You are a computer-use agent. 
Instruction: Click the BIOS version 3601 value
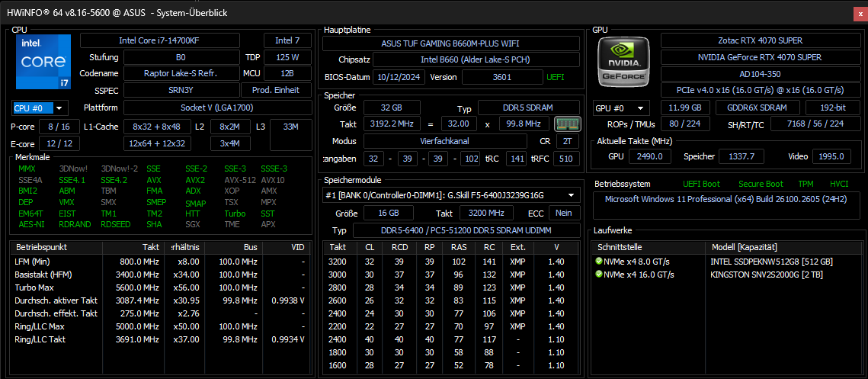click(x=502, y=77)
